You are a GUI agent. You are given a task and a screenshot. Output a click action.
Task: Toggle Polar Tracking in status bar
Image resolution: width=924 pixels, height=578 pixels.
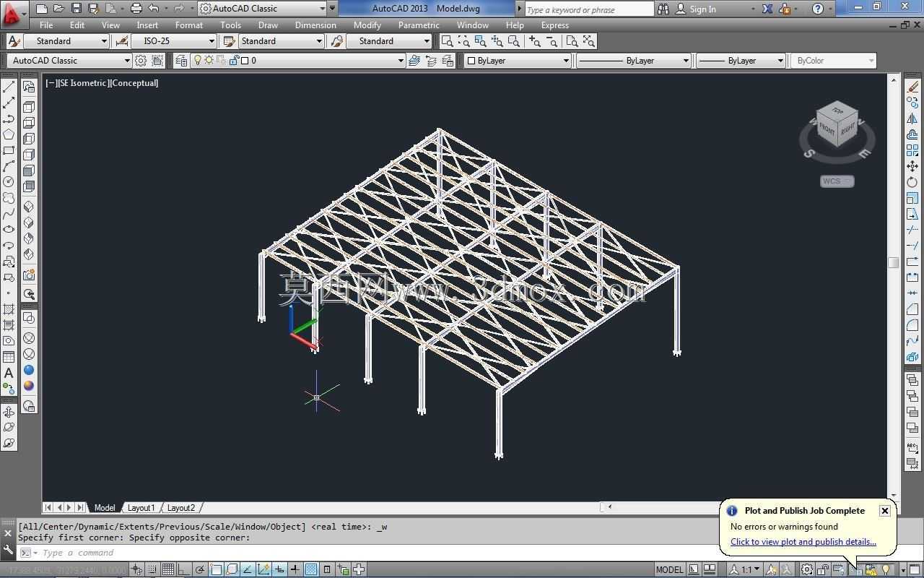click(x=200, y=569)
